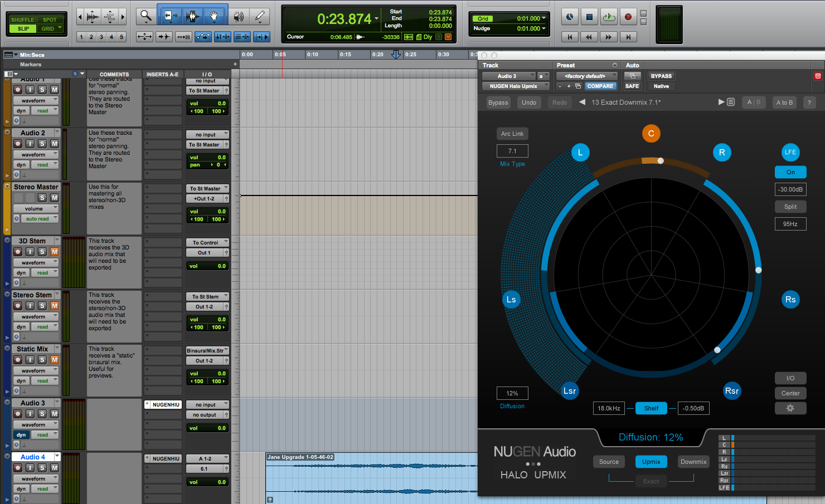Open the Halo Upmix settings gear
825x504 pixels.
pos(790,408)
